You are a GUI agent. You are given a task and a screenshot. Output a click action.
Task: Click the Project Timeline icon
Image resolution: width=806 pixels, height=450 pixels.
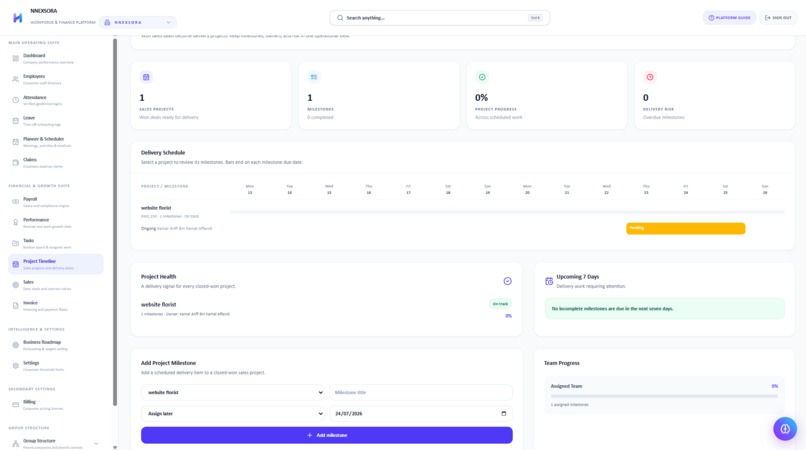15,264
